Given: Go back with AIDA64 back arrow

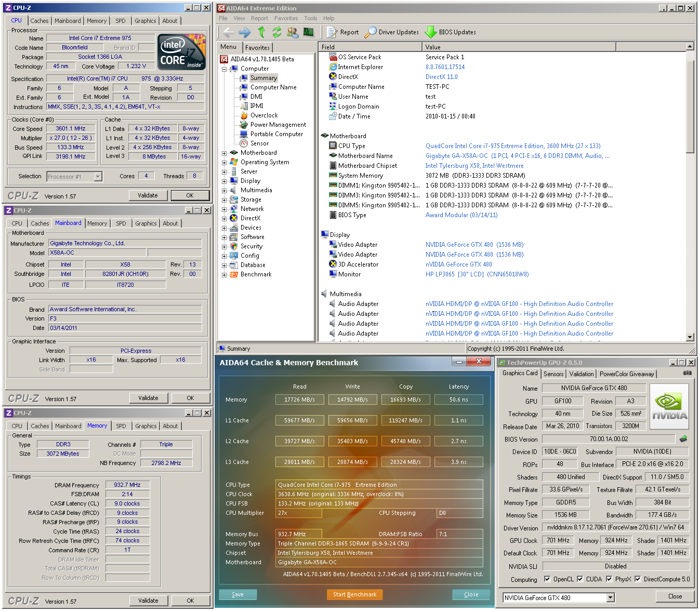Looking at the screenshot, I should (x=229, y=32).
